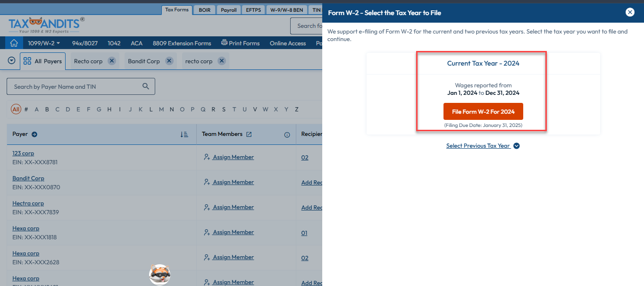Click the top Search box in header

tap(306, 26)
